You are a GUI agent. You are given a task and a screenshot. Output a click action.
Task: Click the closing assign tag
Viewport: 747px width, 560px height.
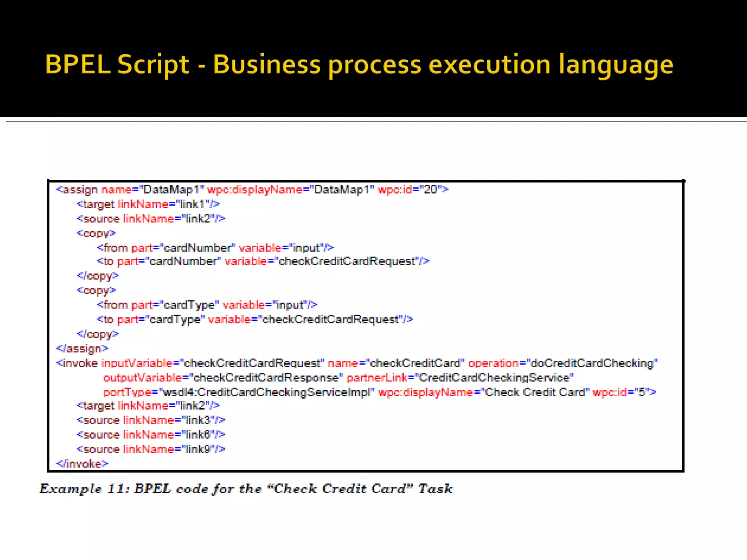pyautogui.click(x=82, y=349)
